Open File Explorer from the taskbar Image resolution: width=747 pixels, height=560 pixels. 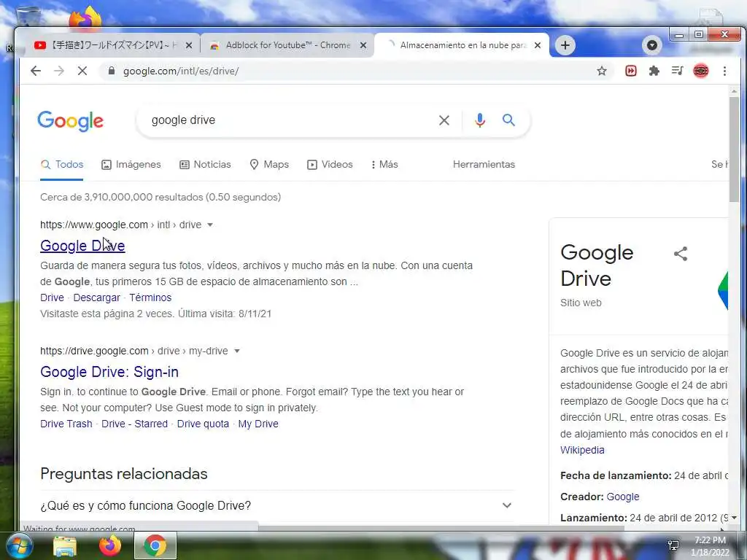[65, 546]
